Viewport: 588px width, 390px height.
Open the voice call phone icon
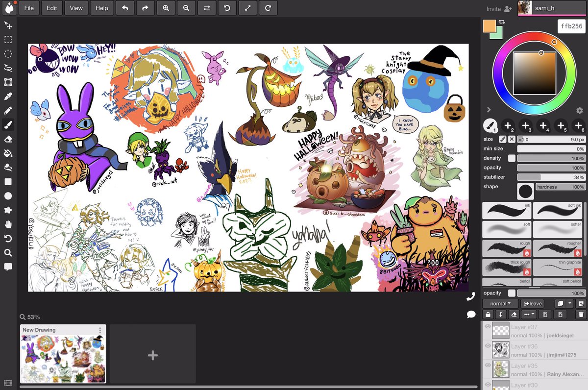click(471, 296)
